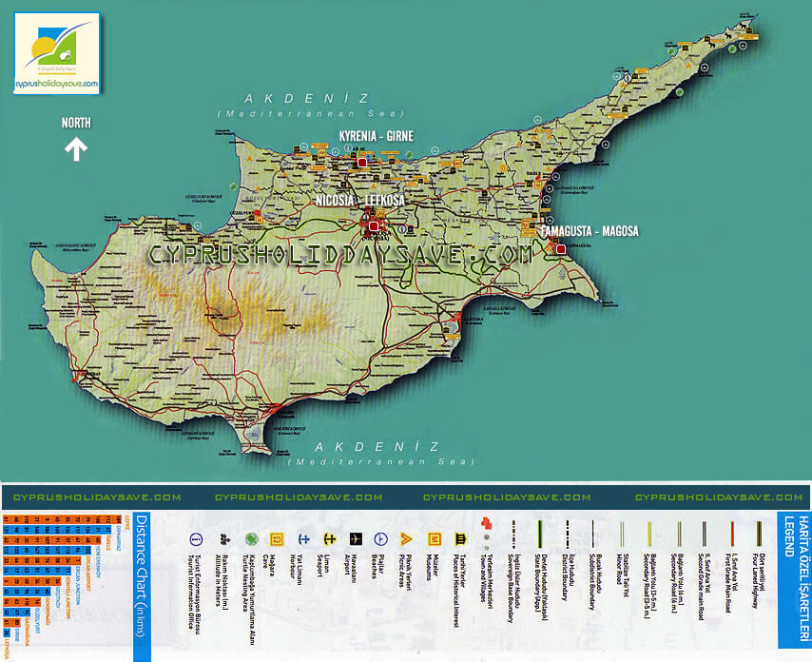812x662 pixels.
Task: Click the white North arrow
Action: pyautogui.click(x=75, y=148)
